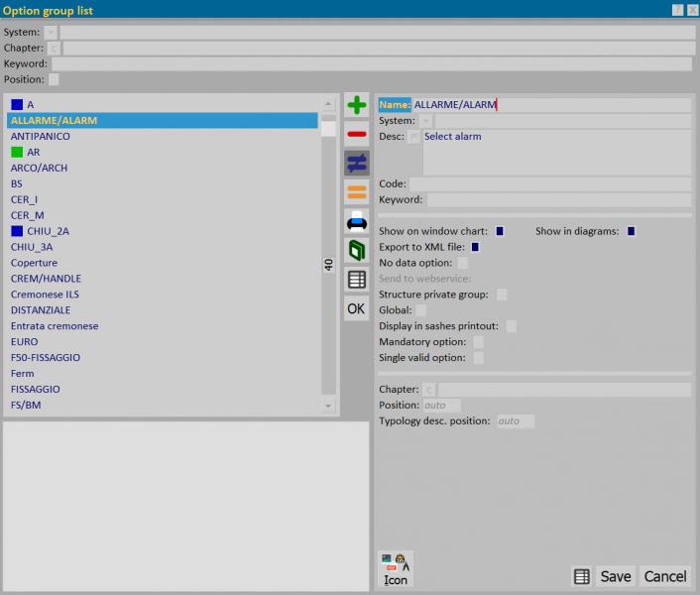This screenshot has height=595, width=700.
Task: Click the printer icon
Action: click(x=356, y=221)
